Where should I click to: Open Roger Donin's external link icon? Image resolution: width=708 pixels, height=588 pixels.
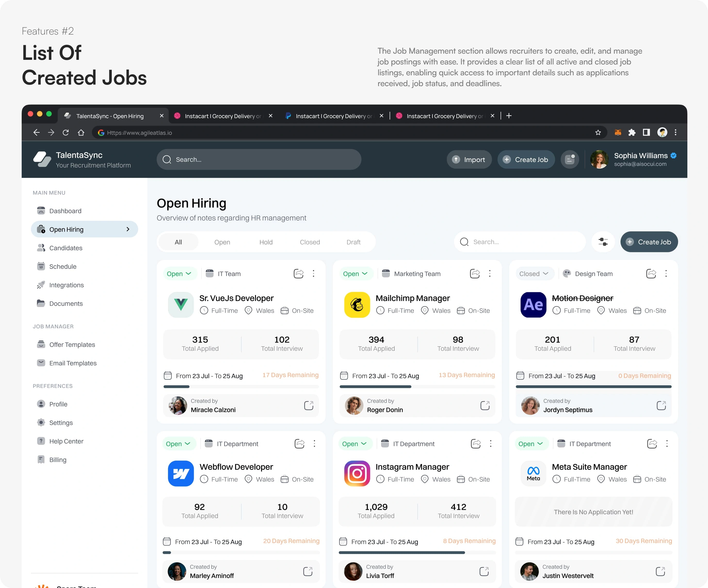[x=485, y=405]
